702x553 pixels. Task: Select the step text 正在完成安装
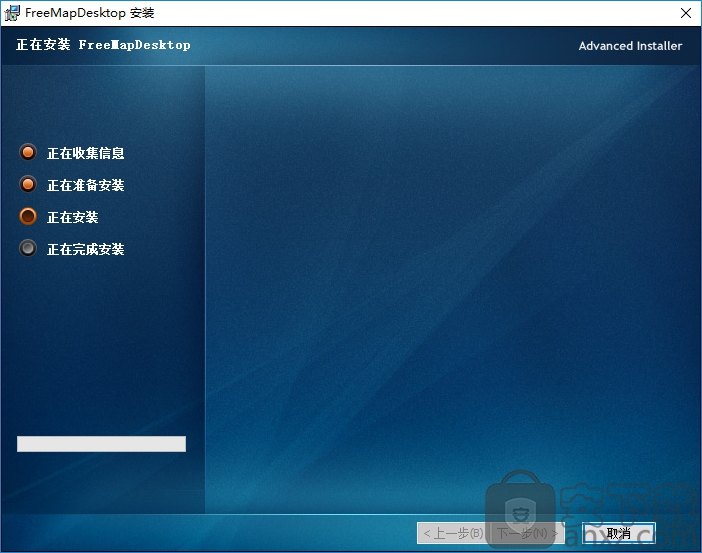click(x=86, y=249)
